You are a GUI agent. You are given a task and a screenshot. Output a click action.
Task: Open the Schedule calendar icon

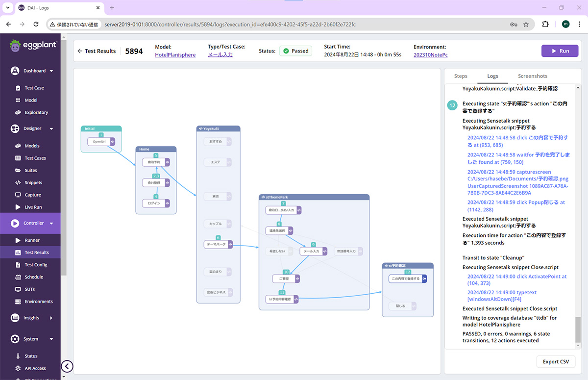tap(18, 277)
